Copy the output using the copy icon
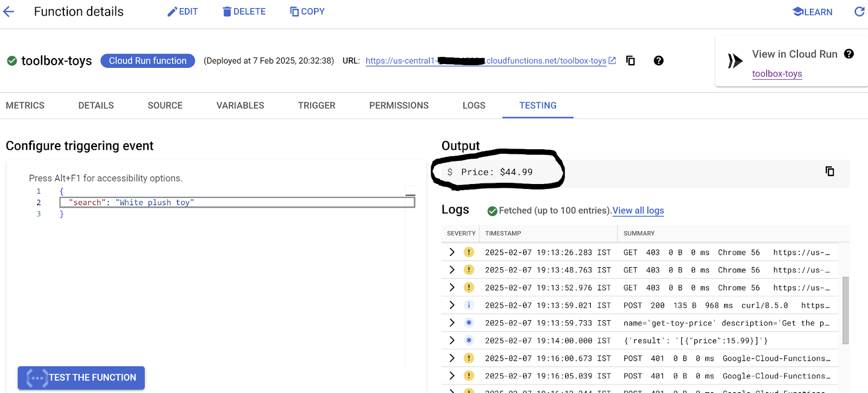868x393 pixels. pyautogui.click(x=829, y=172)
